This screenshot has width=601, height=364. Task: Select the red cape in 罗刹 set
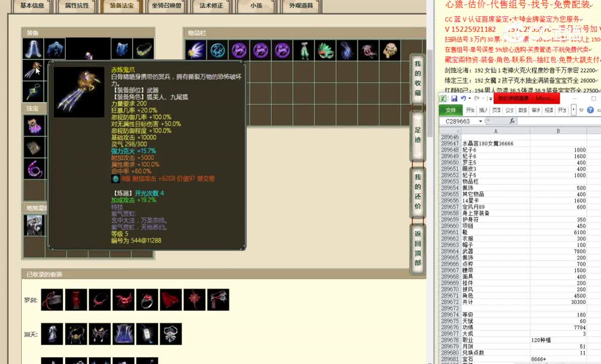171,300
